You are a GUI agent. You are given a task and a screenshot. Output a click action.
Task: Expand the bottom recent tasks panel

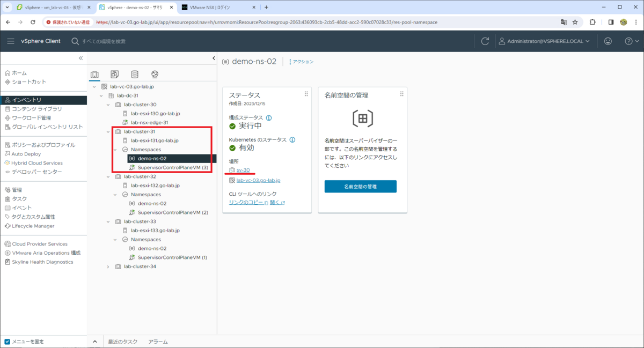pyautogui.click(x=94, y=342)
